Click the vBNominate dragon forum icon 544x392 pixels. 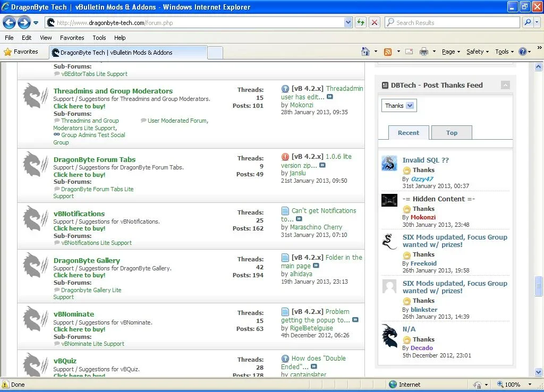(35, 319)
